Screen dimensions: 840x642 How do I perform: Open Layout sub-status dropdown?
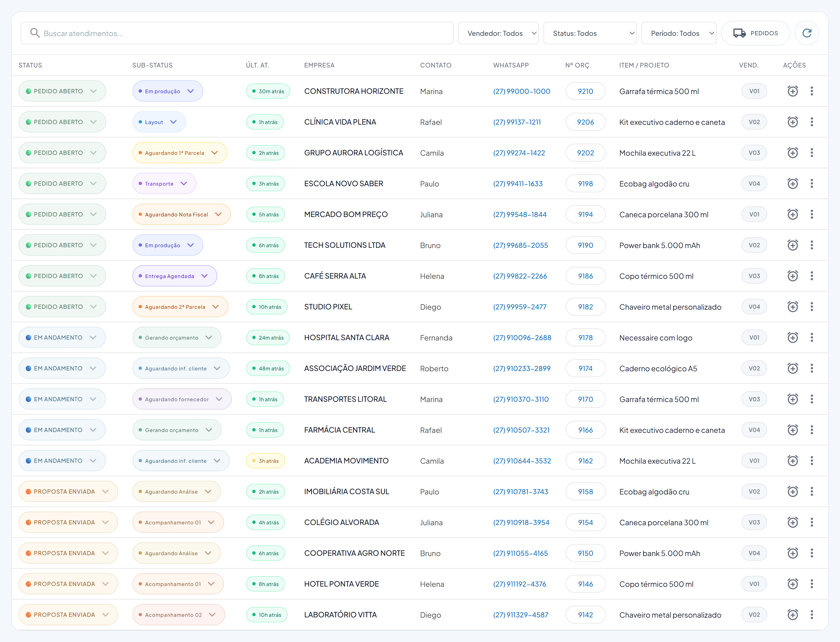pyautogui.click(x=159, y=122)
